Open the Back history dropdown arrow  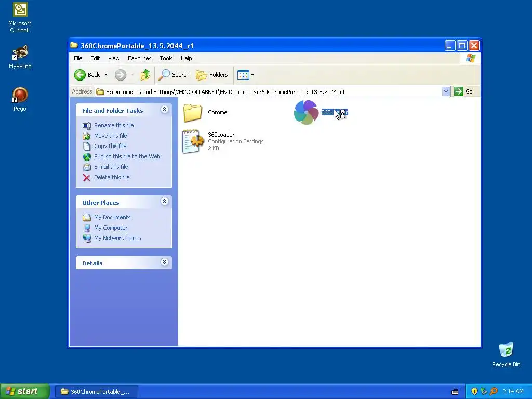point(106,75)
